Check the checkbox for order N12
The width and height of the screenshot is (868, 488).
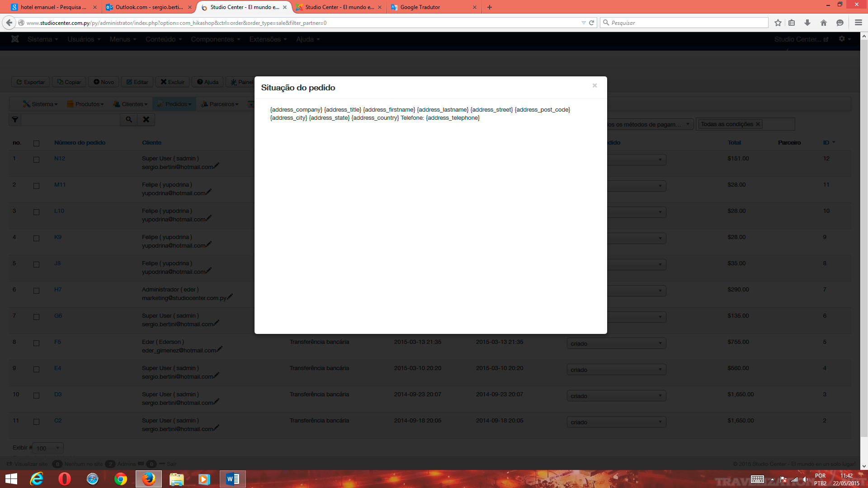[36, 160]
